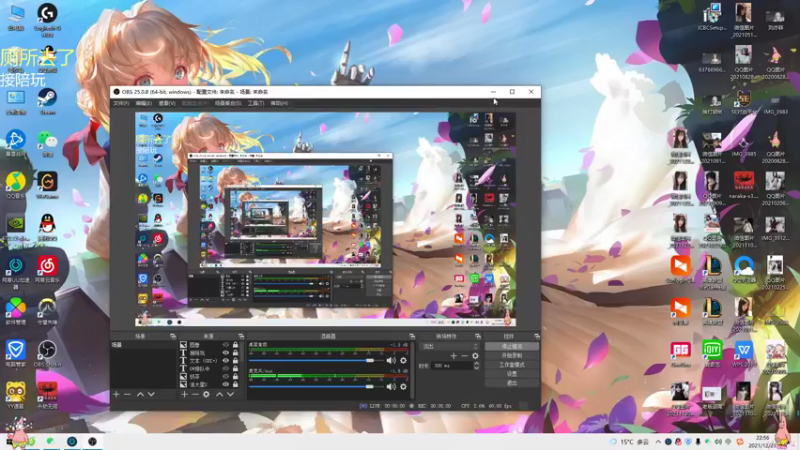Click the 工作室模式 studio mode button

pyautogui.click(x=511, y=364)
